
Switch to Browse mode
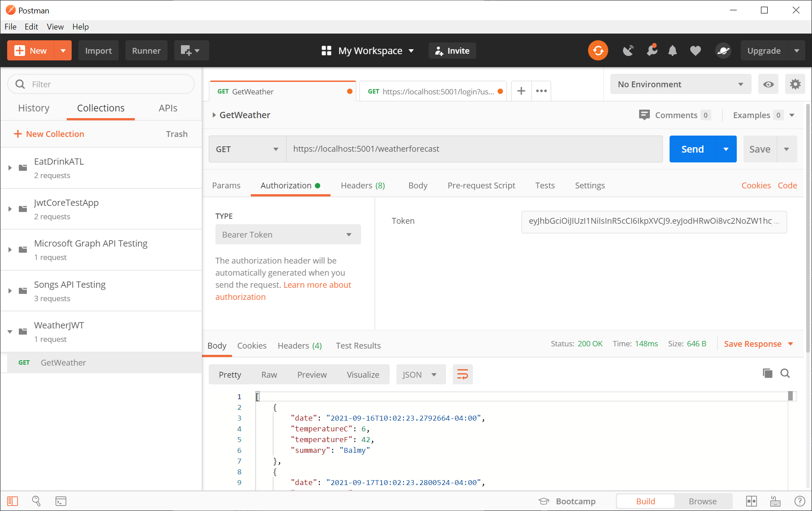(x=702, y=501)
